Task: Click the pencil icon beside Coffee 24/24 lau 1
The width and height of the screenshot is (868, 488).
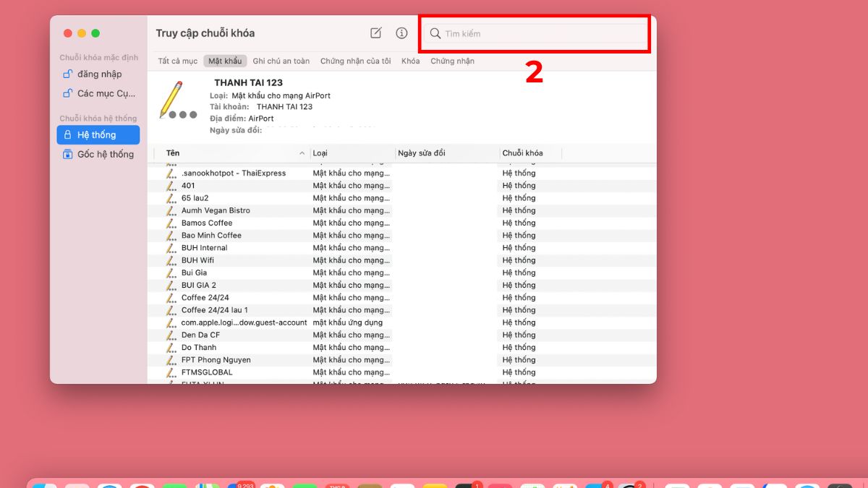Action: [x=171, y=310]
